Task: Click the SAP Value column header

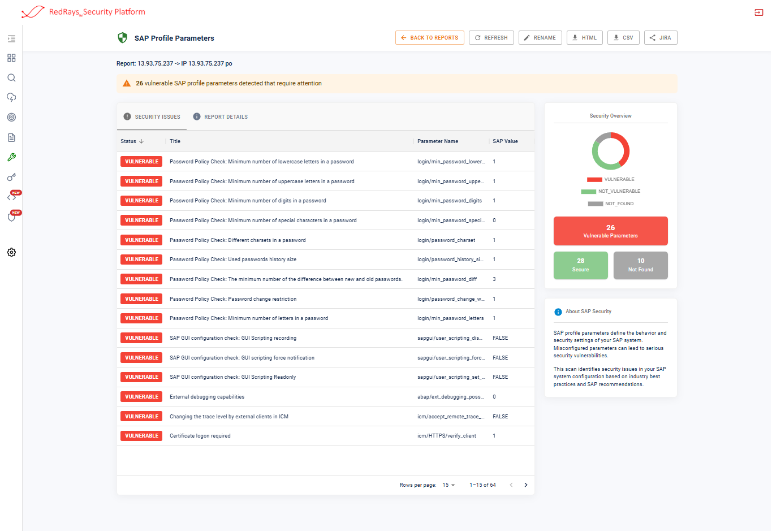Action: tap(505, 141)
